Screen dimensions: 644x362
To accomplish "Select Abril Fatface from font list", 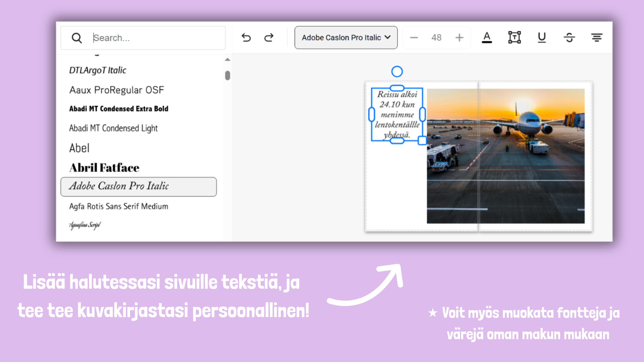I will [x=104, y=168].
